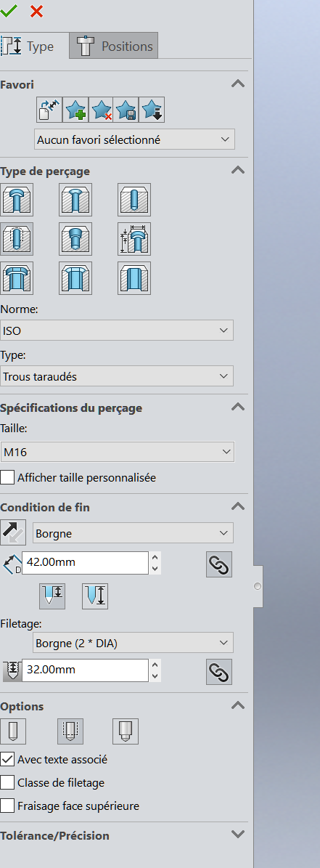320x868 pixels.
Task: Click the Add favorite star icon
Action: click(x=75, y=110)
